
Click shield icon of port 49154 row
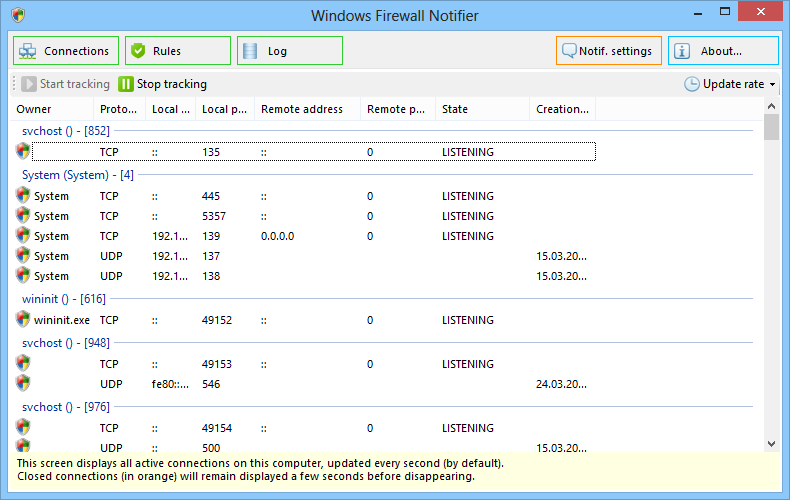coord(23,426)
